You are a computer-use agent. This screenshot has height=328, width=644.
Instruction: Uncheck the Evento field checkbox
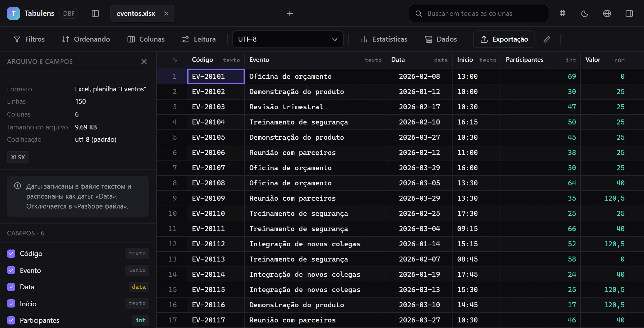click(x=11, y=270)
